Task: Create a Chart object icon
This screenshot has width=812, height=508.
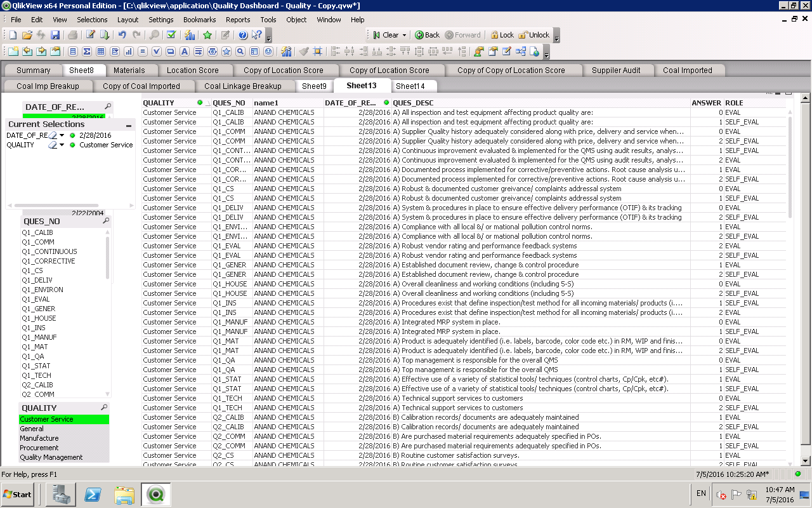Action: coord(129,51)
